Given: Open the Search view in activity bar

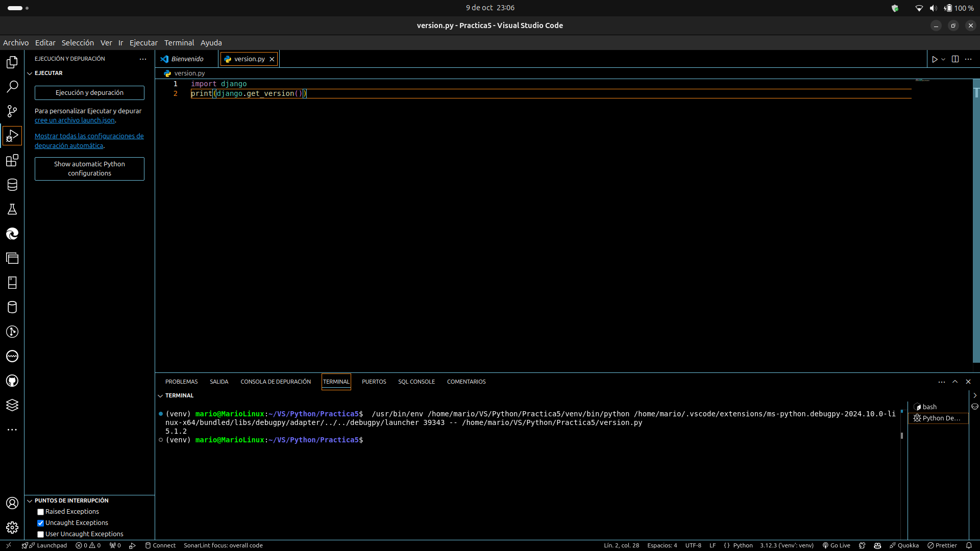Looking at the screenshot, I should [x=12, y=87].
